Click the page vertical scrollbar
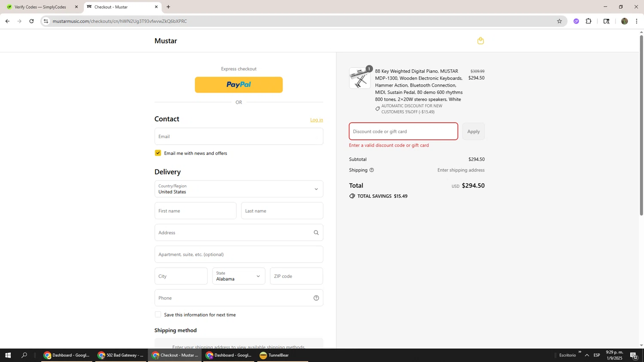 [x=641, y=125]
